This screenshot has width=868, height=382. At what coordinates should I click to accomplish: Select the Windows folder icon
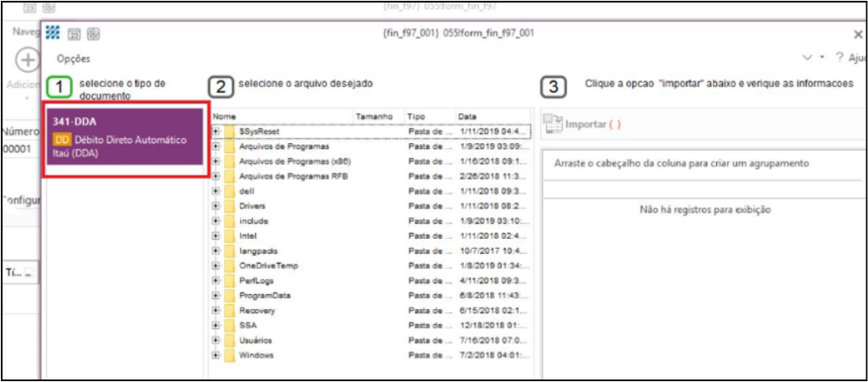[x=230, y=355]
